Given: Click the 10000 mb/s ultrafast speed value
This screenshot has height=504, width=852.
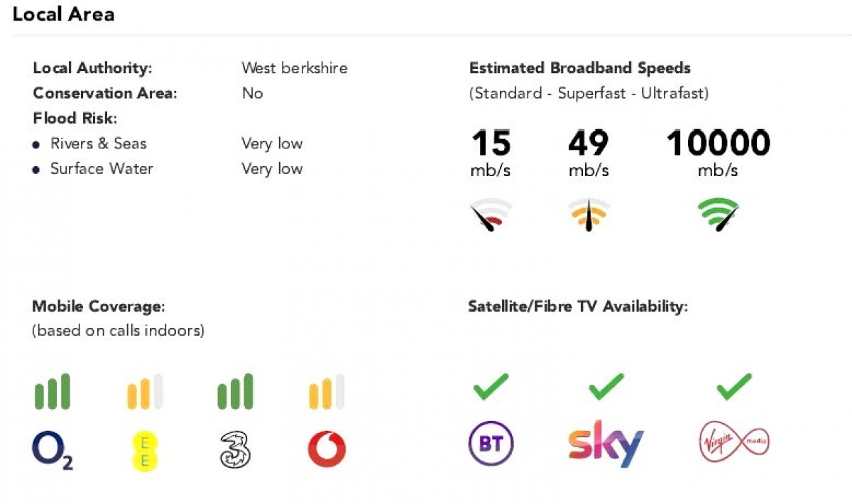Looking at the screenshot, I should click(719, 153).
